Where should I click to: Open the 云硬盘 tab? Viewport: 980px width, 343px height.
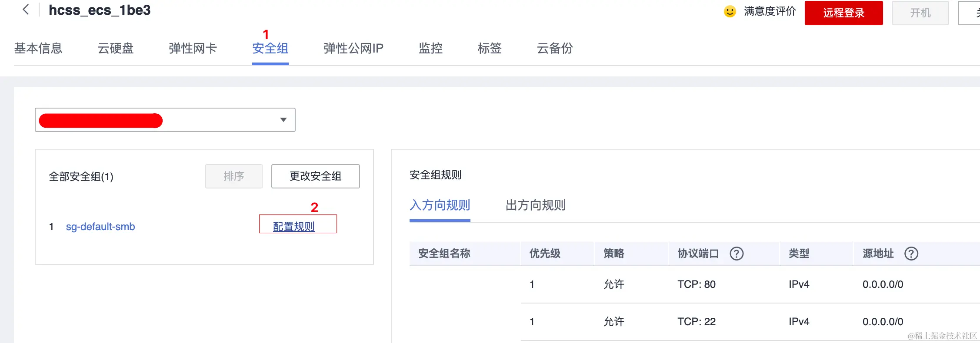coord(116,48)
